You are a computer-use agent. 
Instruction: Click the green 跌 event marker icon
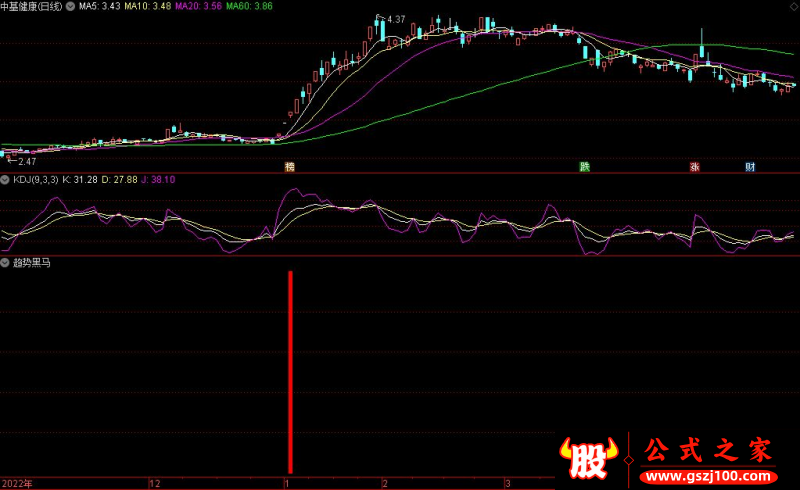pyautogui.click(x=585, y=167)
